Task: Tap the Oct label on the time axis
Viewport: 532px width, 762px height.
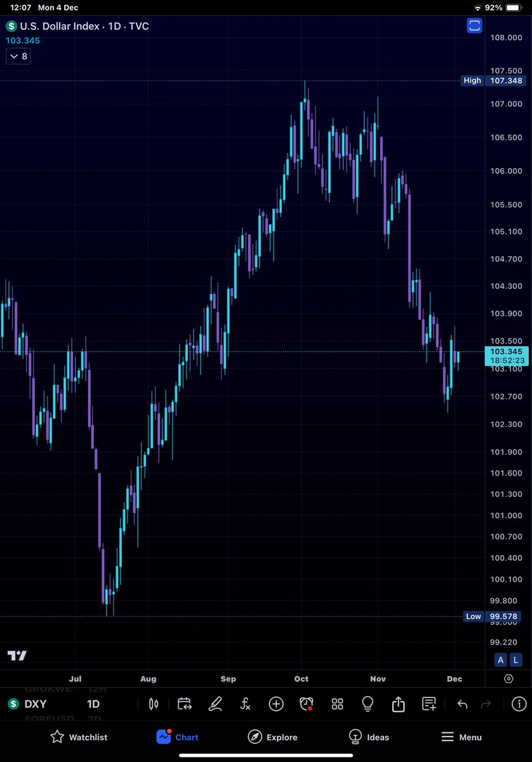Action: 302,679
